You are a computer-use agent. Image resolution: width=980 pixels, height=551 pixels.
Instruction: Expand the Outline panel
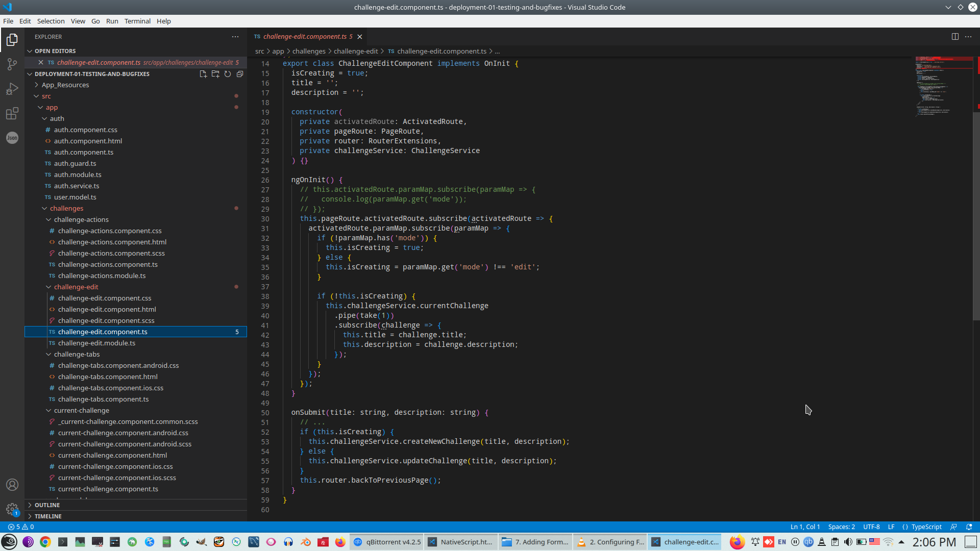[x=47, y=505]
